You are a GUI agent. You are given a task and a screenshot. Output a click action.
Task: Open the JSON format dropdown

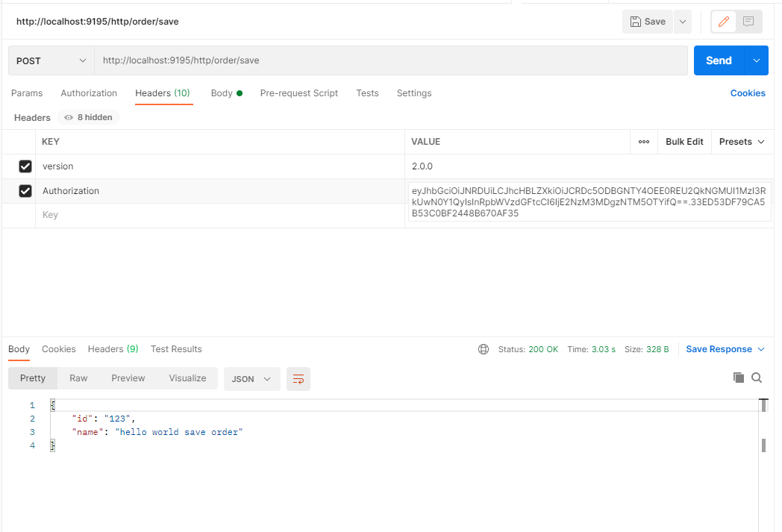[251, 379]
